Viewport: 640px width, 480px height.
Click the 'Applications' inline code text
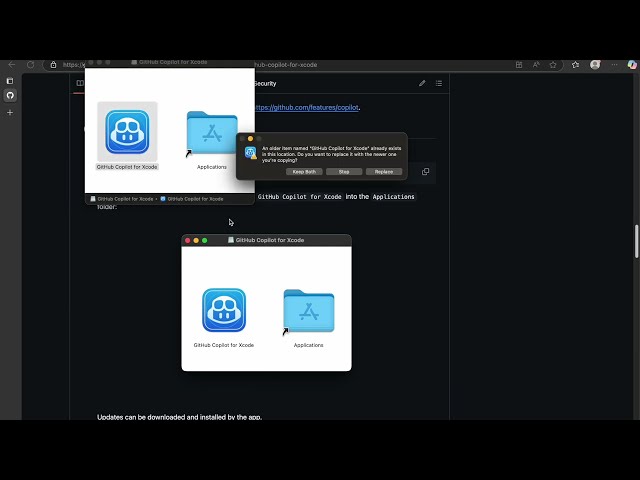point(393,197)
